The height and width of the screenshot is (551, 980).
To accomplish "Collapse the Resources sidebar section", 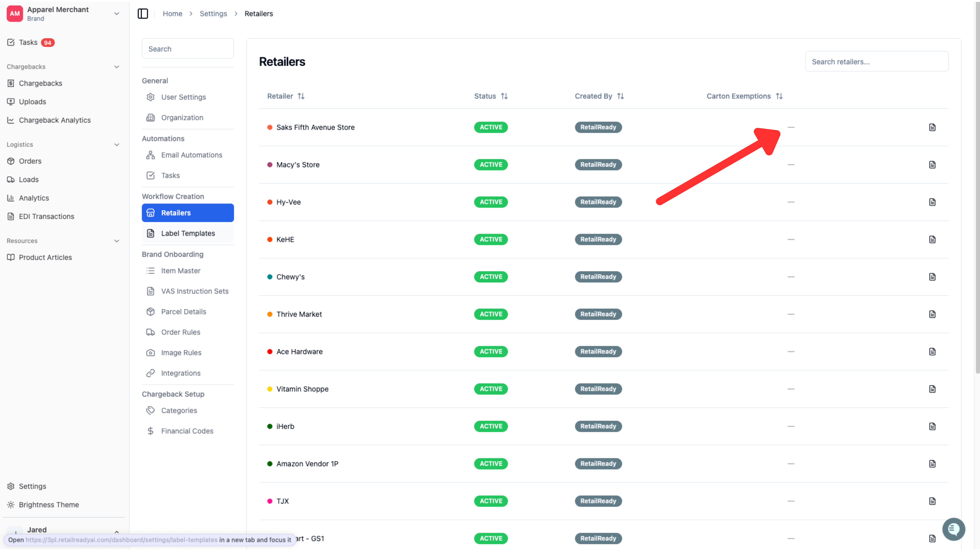I will 117,241.
